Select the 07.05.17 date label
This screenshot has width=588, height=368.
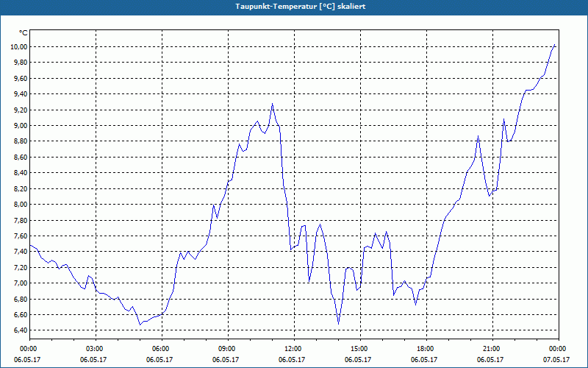pyautogui.click(x=556, y=360)
